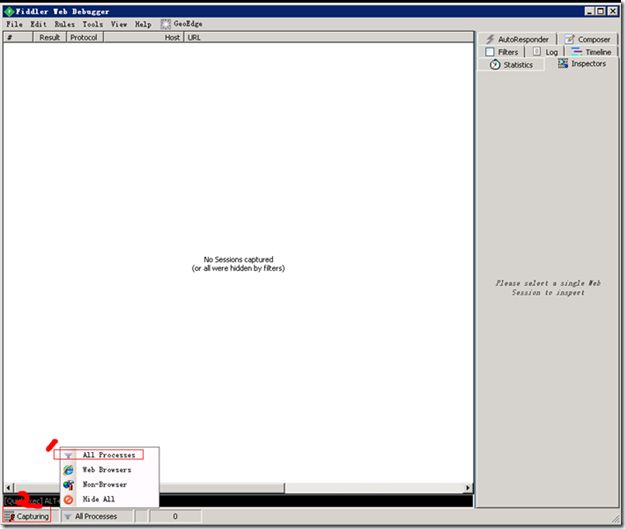Click the horizontal scrollbar left arrow
Image resolution: width=625 pixels, height=529 pixels.
8,487
